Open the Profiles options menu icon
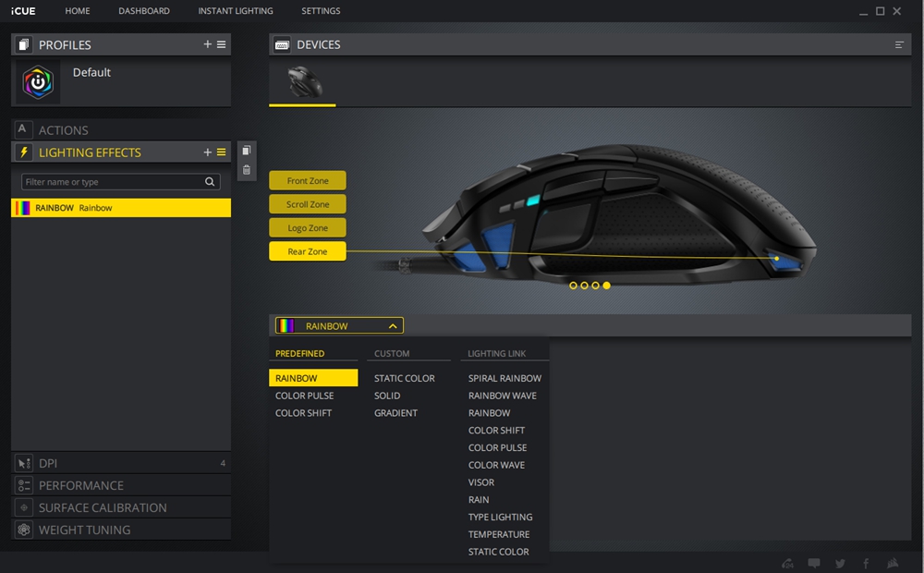The image size is (924, 573). tap(222, 44)
